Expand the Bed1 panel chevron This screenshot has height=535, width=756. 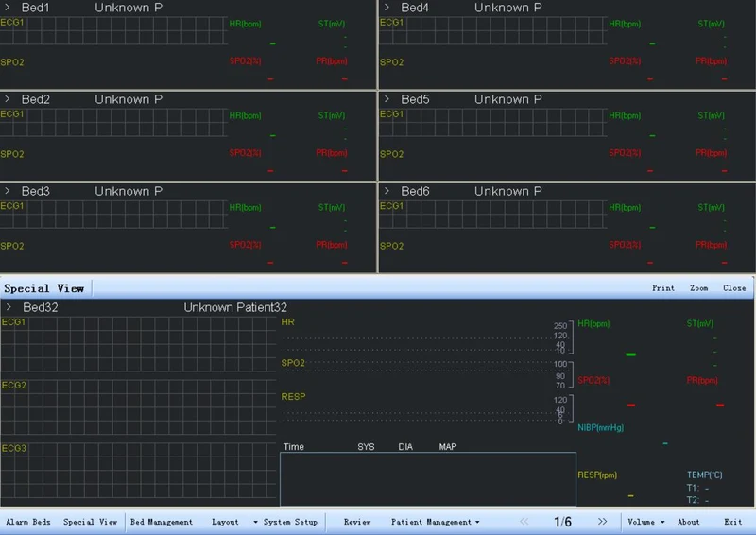(8, 8)
